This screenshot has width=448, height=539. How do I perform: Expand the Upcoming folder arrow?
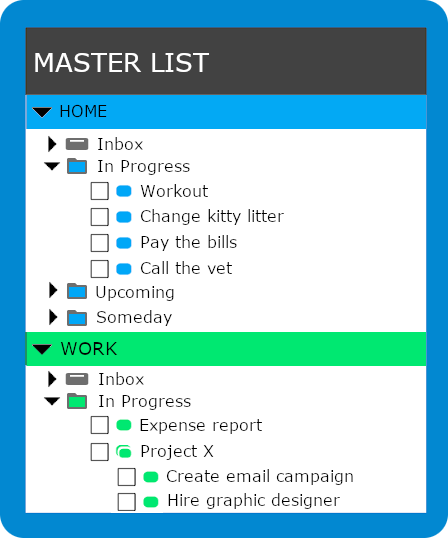(53, 290)
